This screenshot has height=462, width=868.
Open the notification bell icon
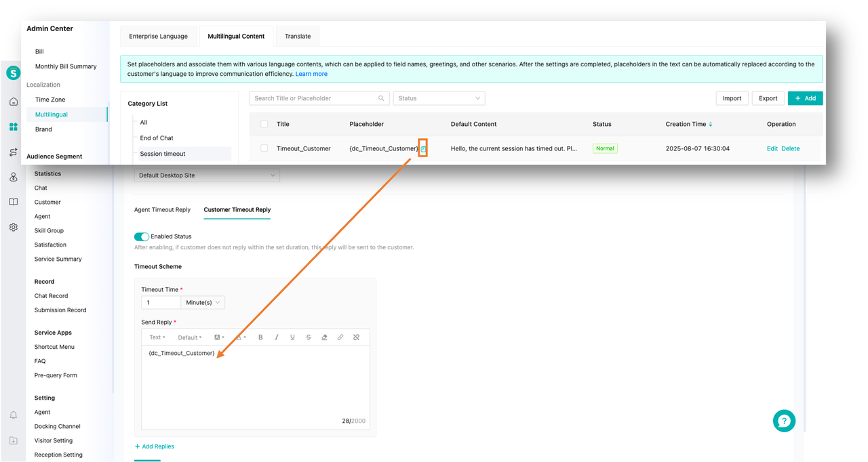pyautogui.click(x=14, y=415)
